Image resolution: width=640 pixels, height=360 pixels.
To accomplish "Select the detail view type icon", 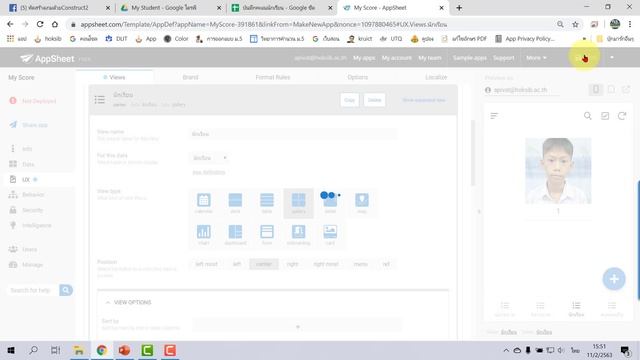I will [x=330, y=200].
